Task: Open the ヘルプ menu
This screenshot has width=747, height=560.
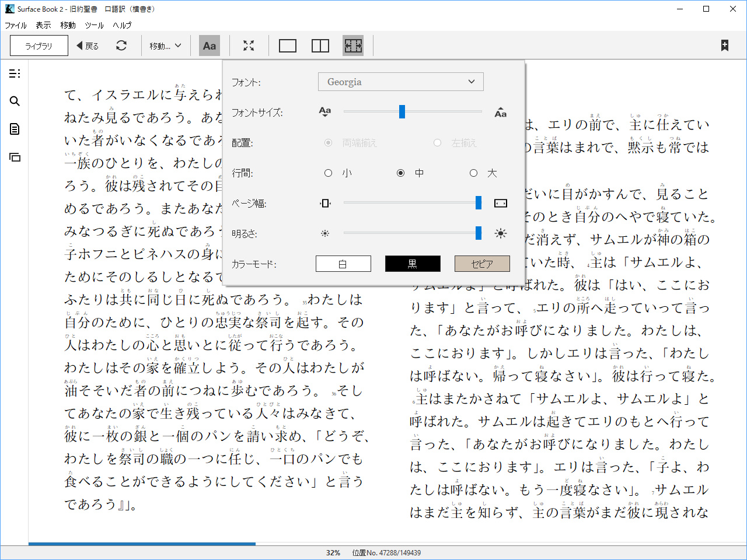Action: [122, 25]
